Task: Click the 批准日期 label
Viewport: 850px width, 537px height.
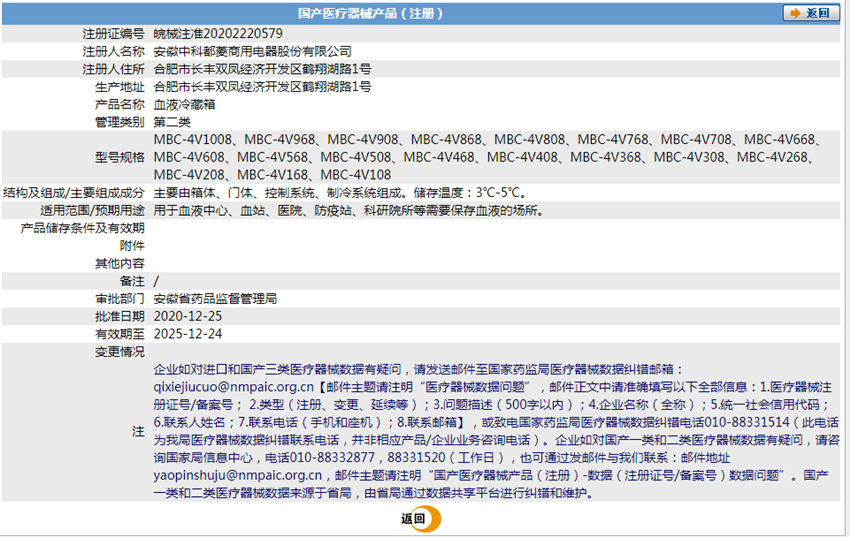Action: click(x=120, y=316)
